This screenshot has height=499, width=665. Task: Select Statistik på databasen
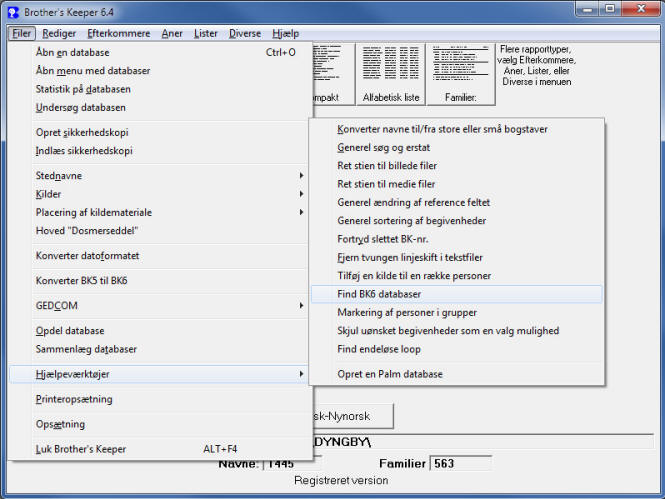click(x=160, y=89)
